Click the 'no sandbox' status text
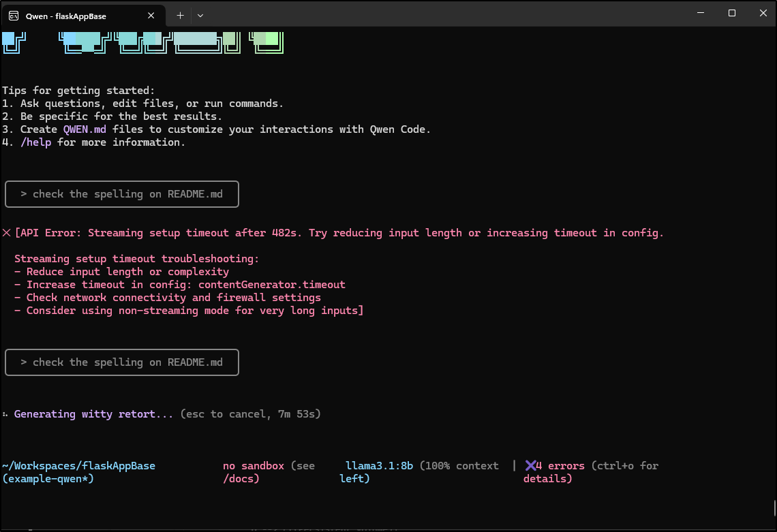The width and height of the screenshot is (777, 532). pos(254,466)
